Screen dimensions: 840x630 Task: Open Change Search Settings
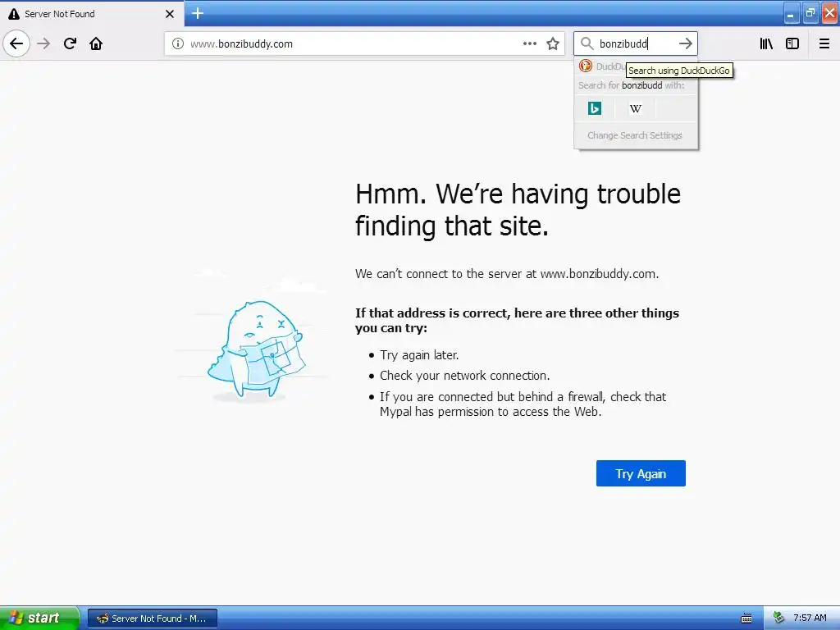pyautogui.click(x=635, y=135)
